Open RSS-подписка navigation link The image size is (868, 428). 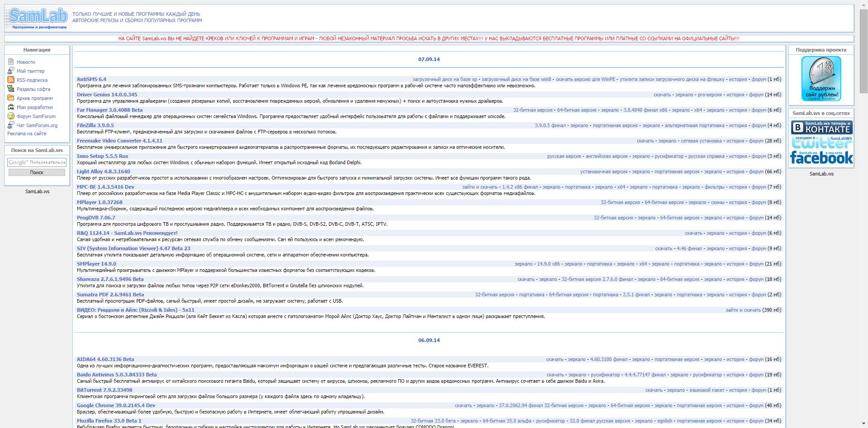coord(32,80)
